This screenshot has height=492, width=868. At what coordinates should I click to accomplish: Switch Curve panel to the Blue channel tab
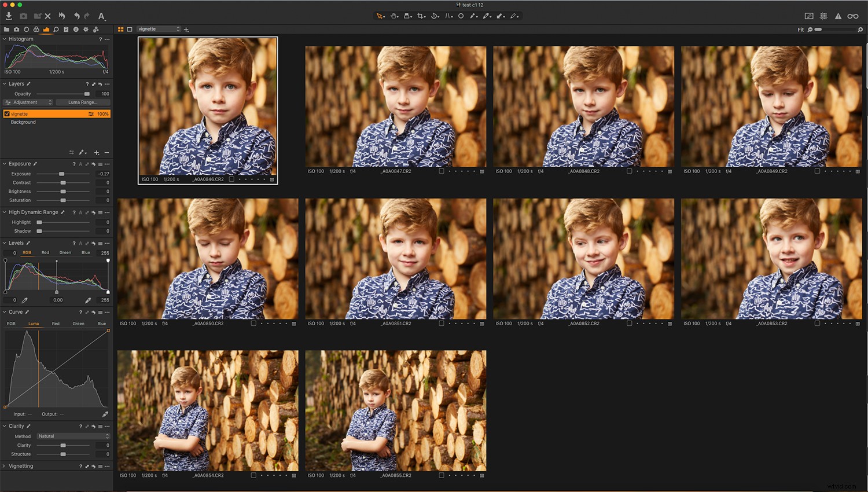pyautogui.click(x=101, y=324)
